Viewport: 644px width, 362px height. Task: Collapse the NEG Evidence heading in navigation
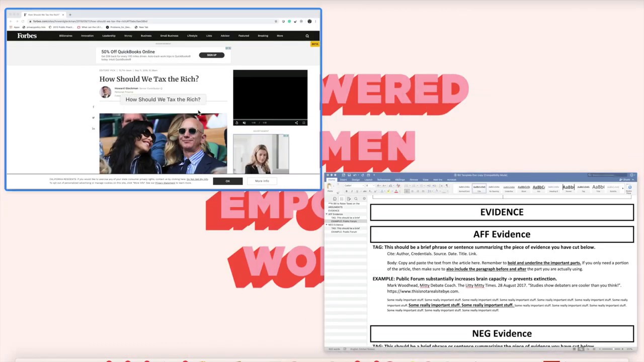point(327,225)
